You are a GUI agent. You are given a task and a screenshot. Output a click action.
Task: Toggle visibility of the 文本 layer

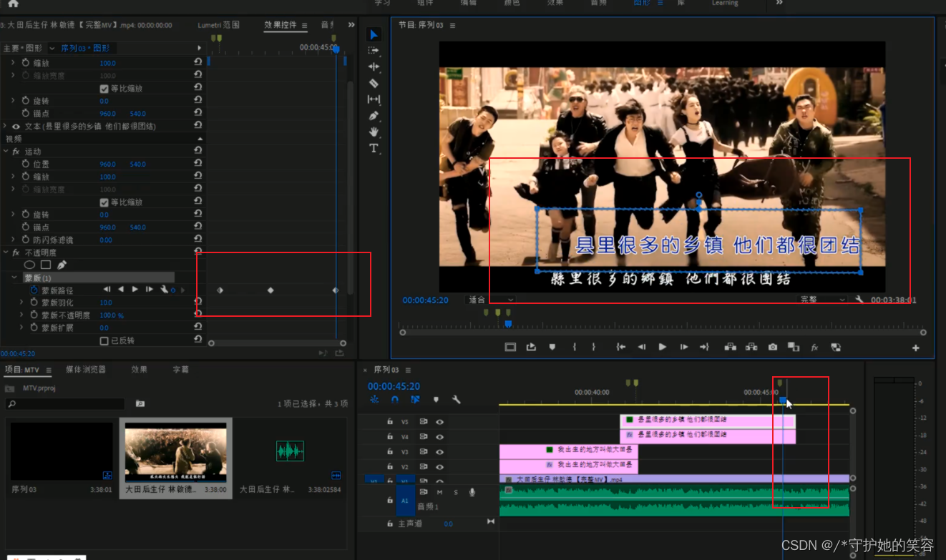point(16,127)
